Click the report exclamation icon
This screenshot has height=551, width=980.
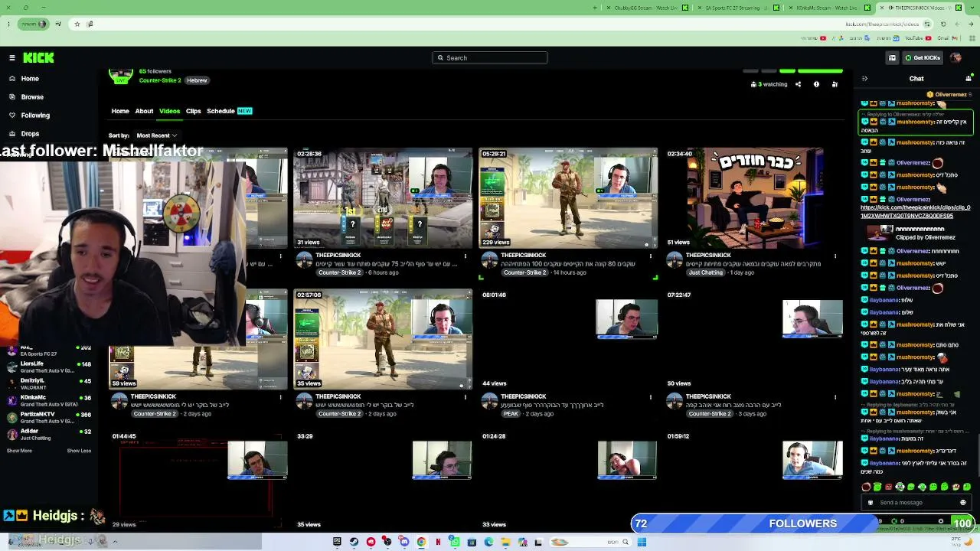pyautogui.click(x=816, y=84)
